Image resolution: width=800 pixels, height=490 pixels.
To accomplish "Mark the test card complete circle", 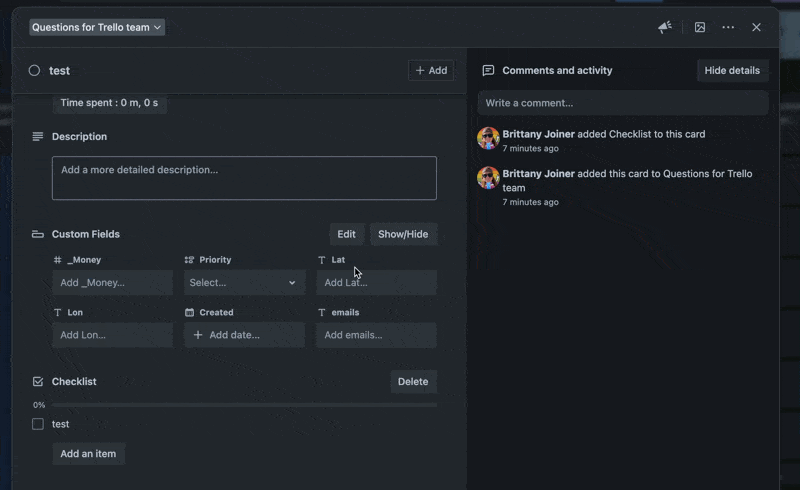I will [x=34, y=70].
